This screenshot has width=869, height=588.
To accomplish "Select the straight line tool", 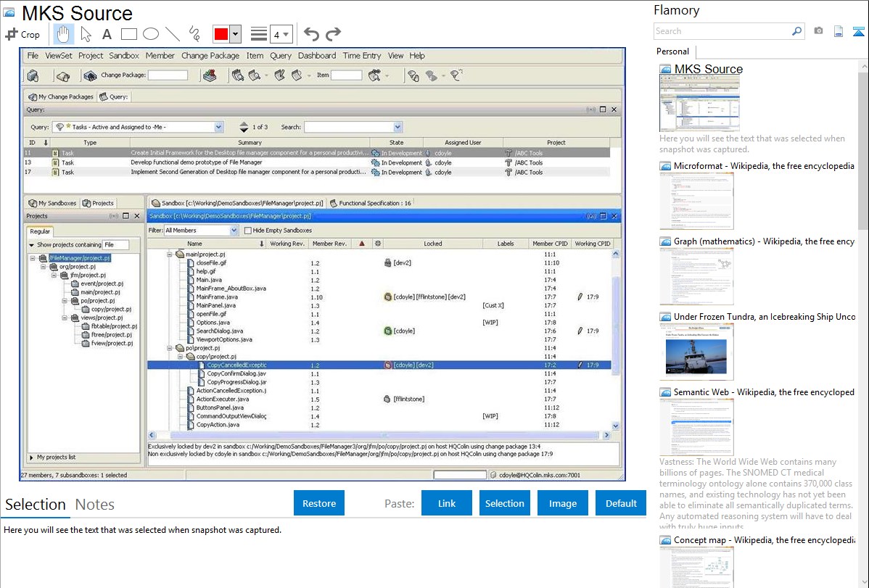I will coord(173,34).
